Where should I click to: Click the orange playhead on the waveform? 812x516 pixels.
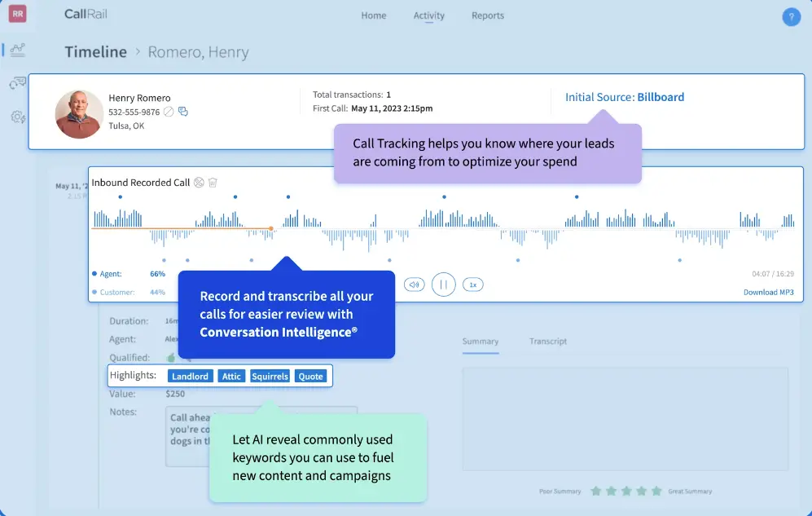271,228
